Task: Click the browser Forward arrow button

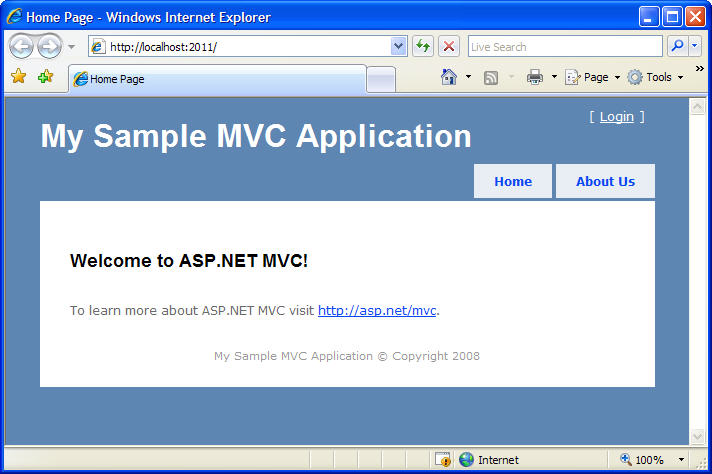Action: [49, 46]
